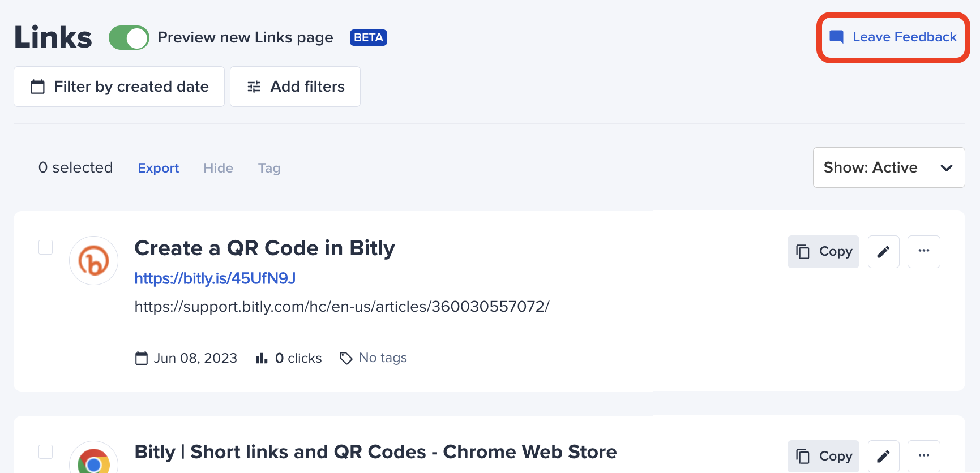Click Tag in the selection bar
The width and height of the screenshot is (980, 473).
pyautogui.click(x=269, y=168)
